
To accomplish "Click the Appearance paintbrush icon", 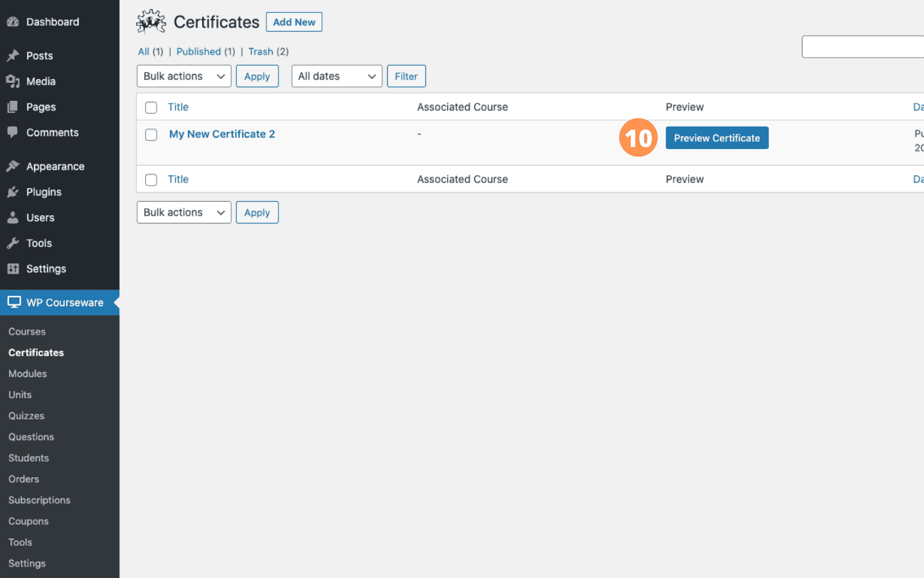I will tap(13, 166).
